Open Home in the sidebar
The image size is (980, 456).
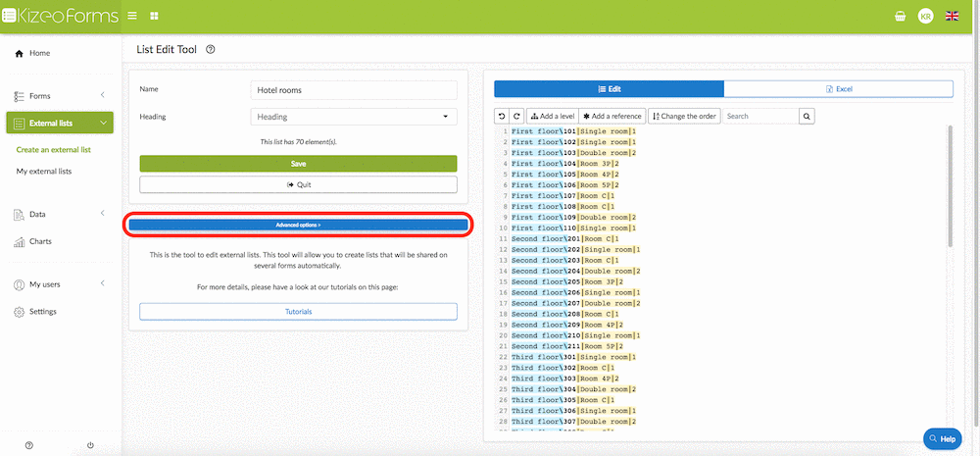[39, 53]
